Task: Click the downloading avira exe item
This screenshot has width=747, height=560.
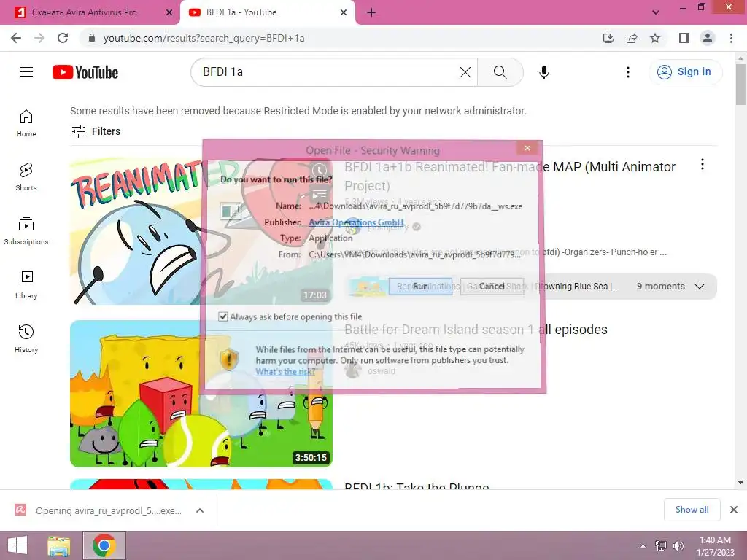Action: (x=98, y=510)
